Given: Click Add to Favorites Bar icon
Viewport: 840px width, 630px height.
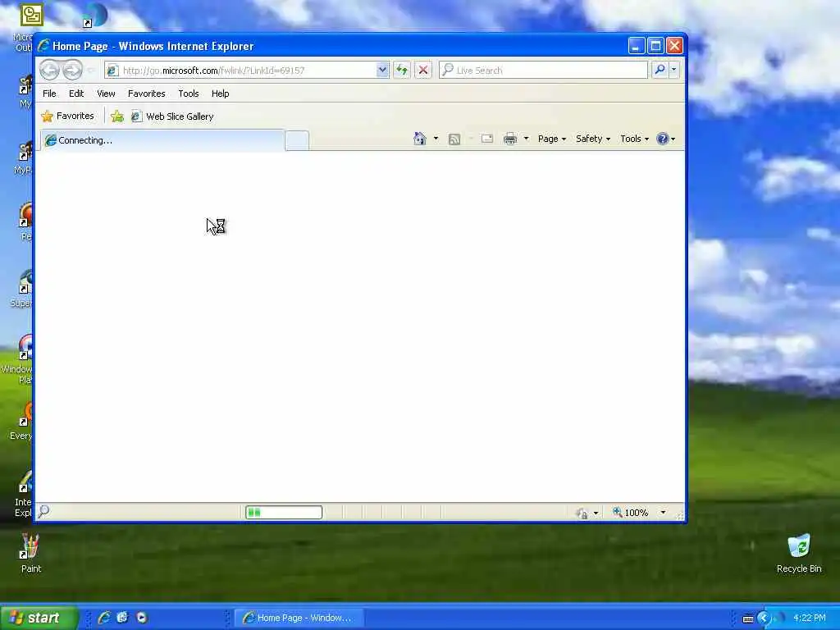Looking at the screenshot, I should [117, 116].
